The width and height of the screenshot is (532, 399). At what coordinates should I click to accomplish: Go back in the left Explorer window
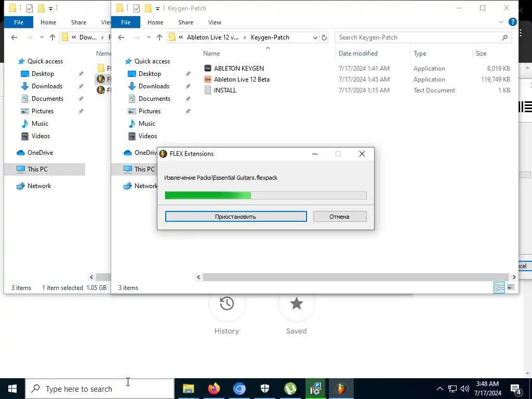(x=14, y=37)
